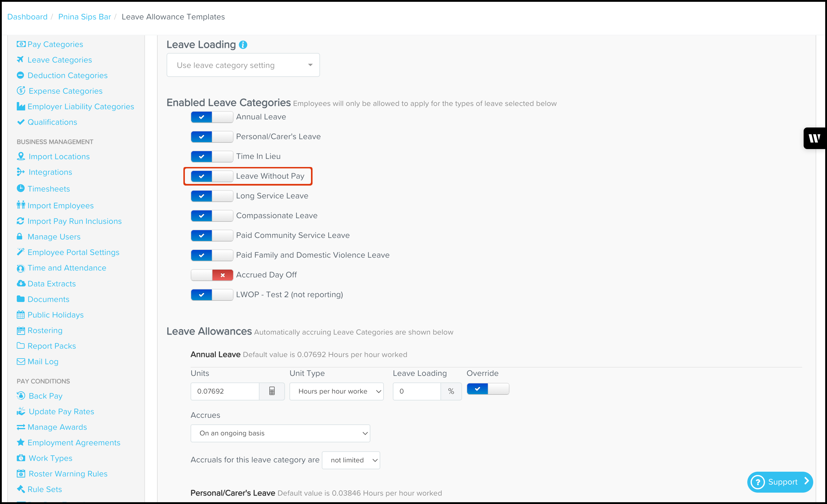Click the Leave Categories plane icon
Image resolution: width=827 pixels, height=504 pixels.
[x=20, y=60]
